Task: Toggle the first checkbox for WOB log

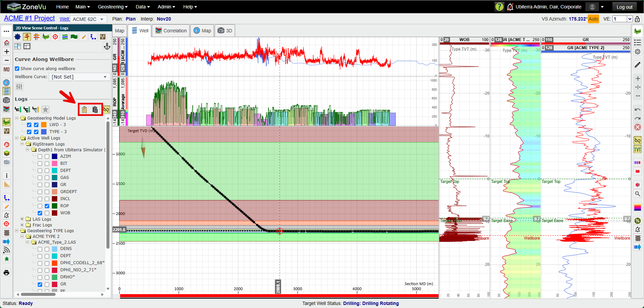Action: point(40,213)
